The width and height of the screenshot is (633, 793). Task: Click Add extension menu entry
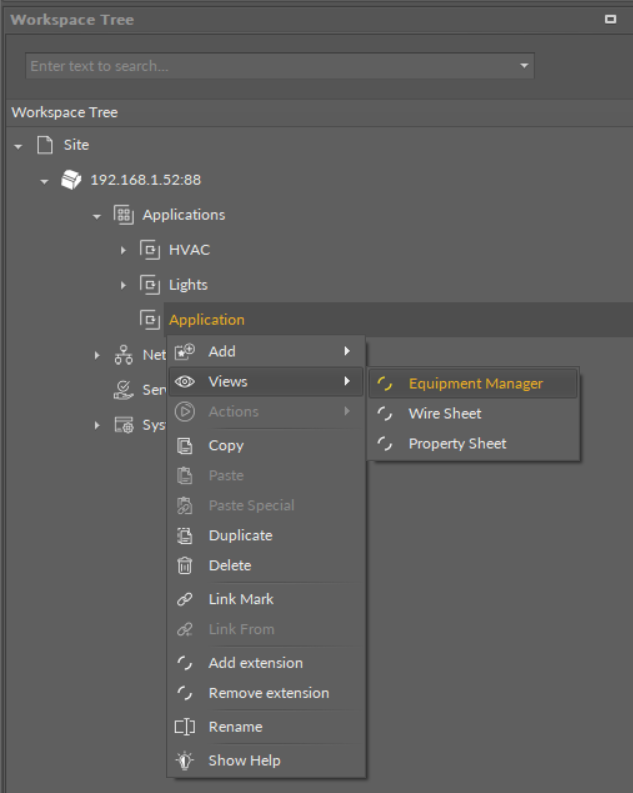[255, 663]
